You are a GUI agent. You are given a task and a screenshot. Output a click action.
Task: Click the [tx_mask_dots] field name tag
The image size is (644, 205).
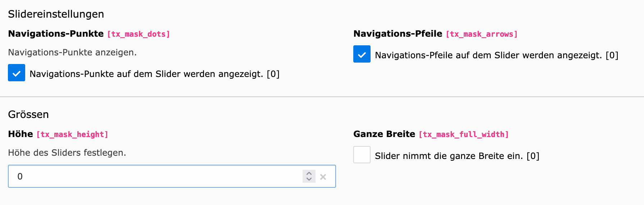click(139, 34)
